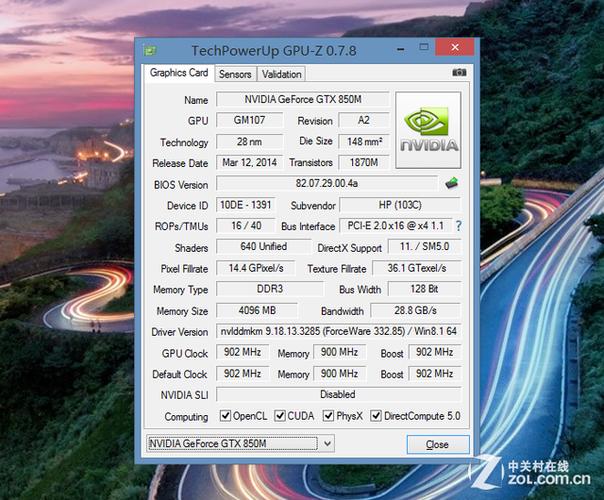Open the GPU selection dropdown arrow
604x500 pixels.
(x=327, y=443)
